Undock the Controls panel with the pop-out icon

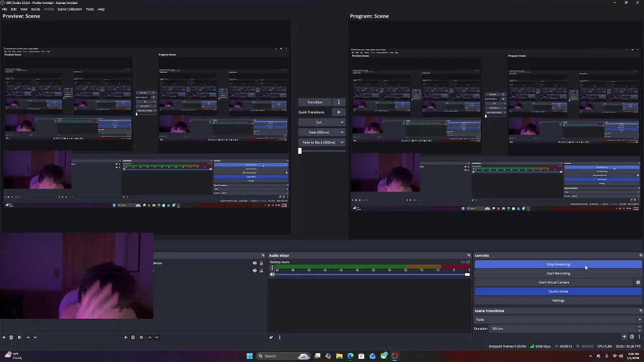click(x=640, y=255)
